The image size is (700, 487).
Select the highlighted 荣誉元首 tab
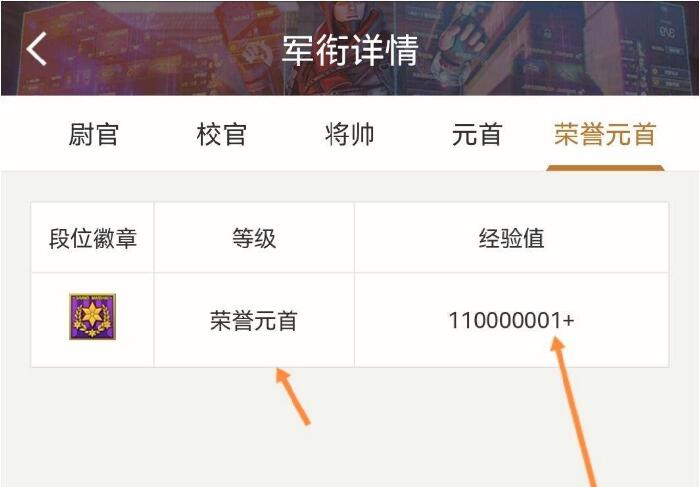pos(605,134)
